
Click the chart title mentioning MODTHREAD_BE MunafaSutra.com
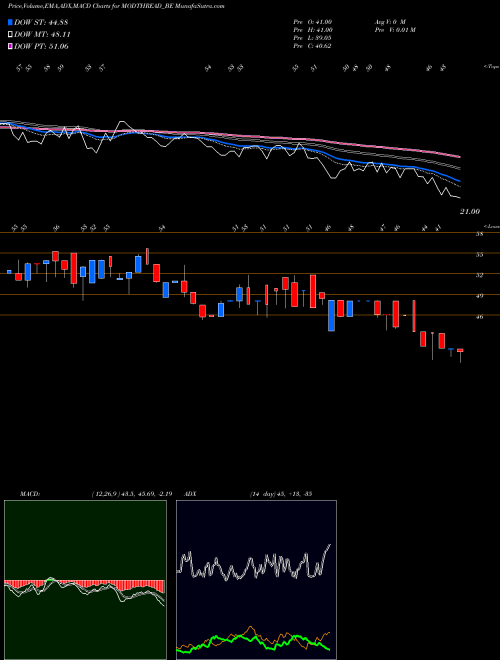pyautogui.click(x=116, y=6)
